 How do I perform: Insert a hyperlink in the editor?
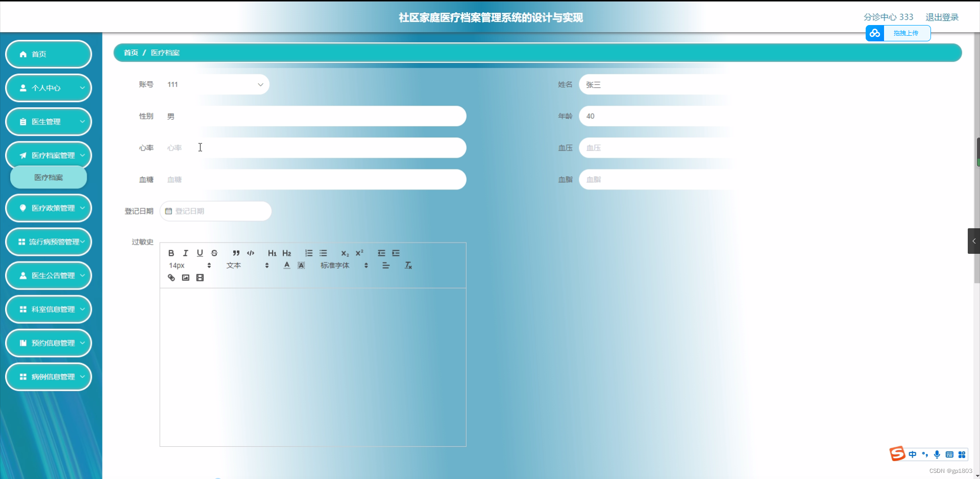tap(171, 278)
